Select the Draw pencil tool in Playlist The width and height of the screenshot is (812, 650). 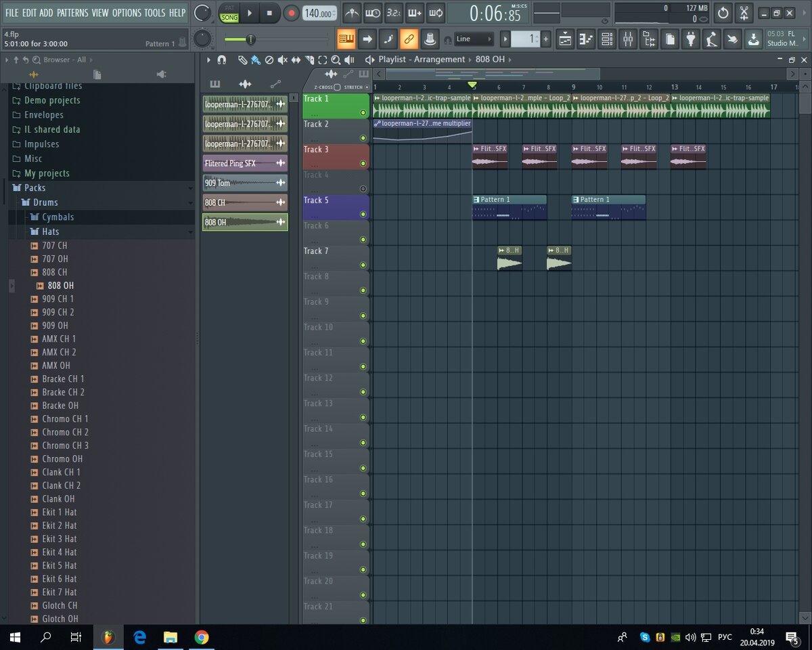242,60
